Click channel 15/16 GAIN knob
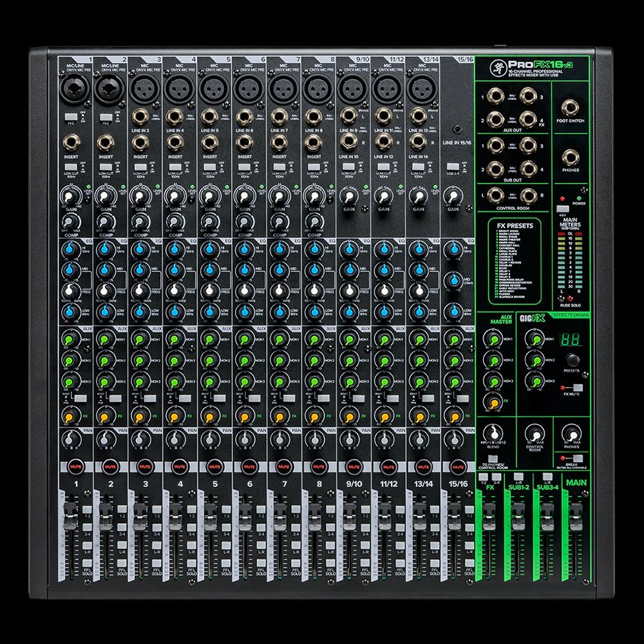The width and height of the screenshot is (644, 644). point(453,196)
